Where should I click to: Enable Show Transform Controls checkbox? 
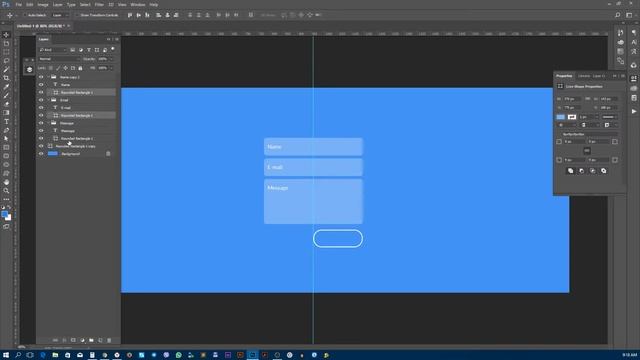77,15
